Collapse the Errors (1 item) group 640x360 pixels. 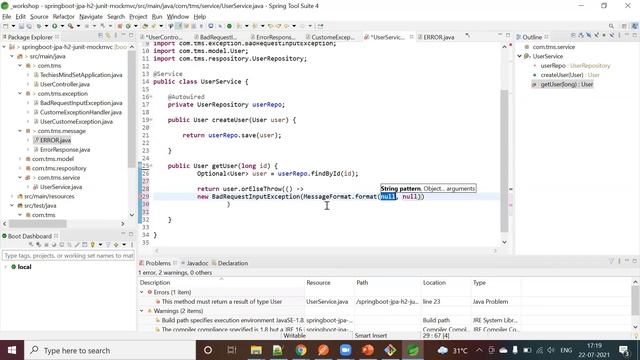142,292
